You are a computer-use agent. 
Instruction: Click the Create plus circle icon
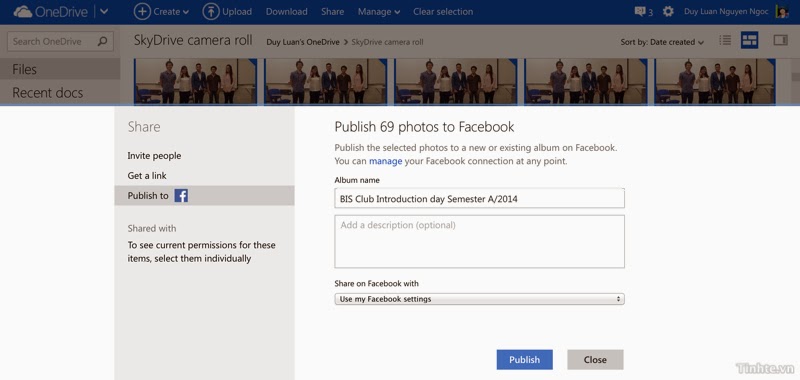[142, 11]
